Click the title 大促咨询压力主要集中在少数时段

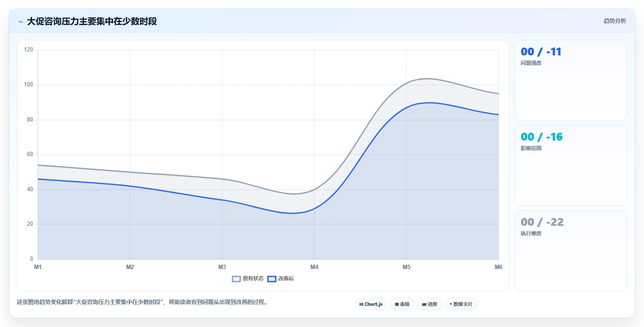92,21
